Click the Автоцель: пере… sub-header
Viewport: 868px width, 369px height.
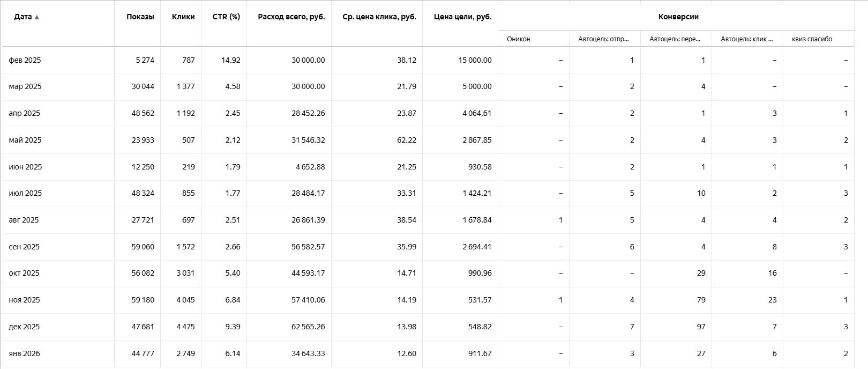(x=675, y=39)
